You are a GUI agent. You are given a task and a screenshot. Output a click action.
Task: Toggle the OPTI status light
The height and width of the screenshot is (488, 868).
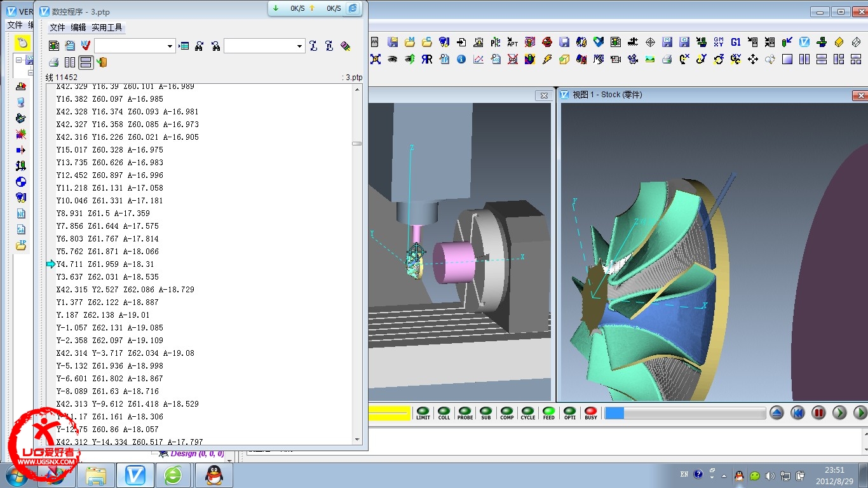[569, 413]
